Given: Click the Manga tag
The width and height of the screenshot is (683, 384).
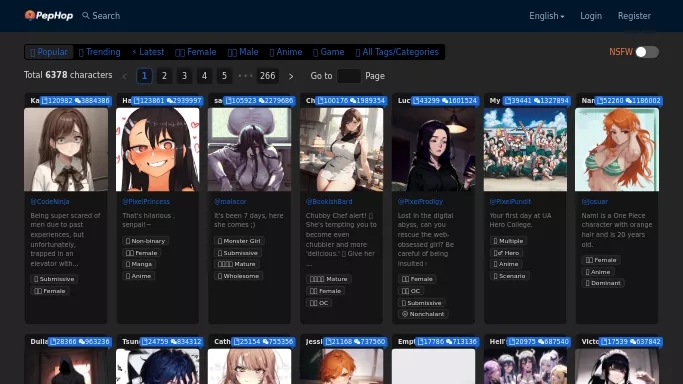Looking at the screenshot, I should click(x=139, y=264).
